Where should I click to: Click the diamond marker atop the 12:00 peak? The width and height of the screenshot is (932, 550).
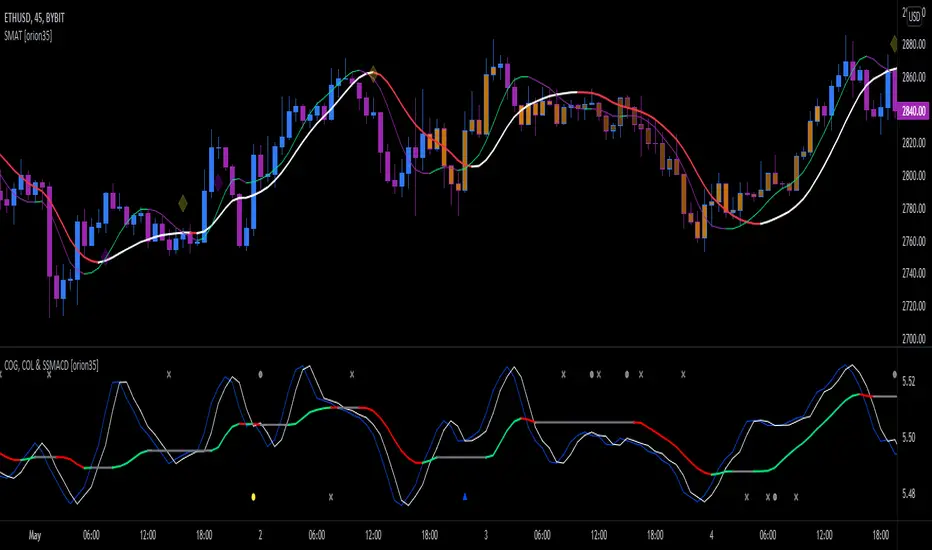[x=373, y=72]
